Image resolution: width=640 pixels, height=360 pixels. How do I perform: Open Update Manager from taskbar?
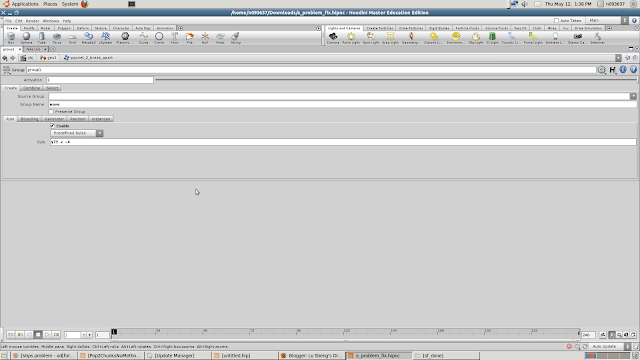[x=178, y=356]
